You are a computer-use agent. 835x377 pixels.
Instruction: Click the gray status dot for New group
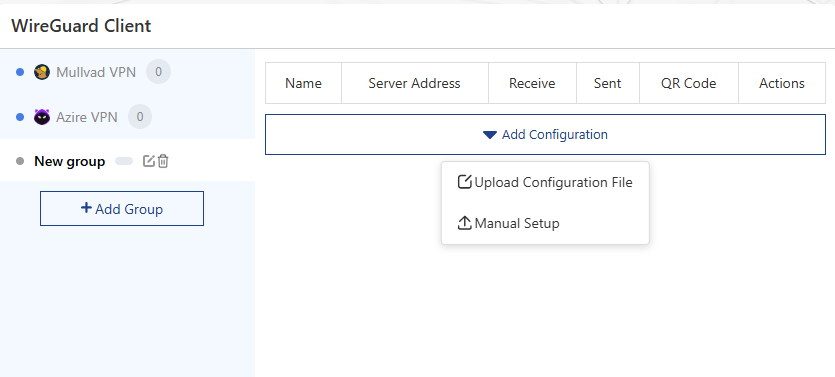[20, 161]
